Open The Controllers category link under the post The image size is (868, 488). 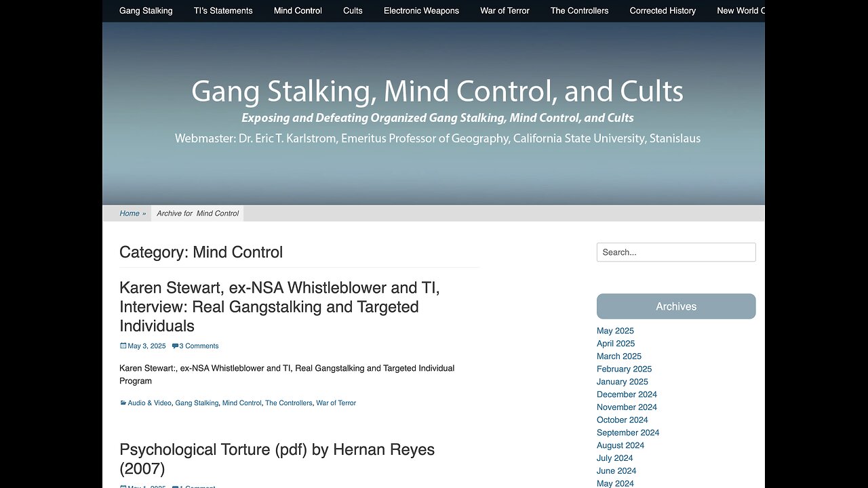[x=289, y=403]
